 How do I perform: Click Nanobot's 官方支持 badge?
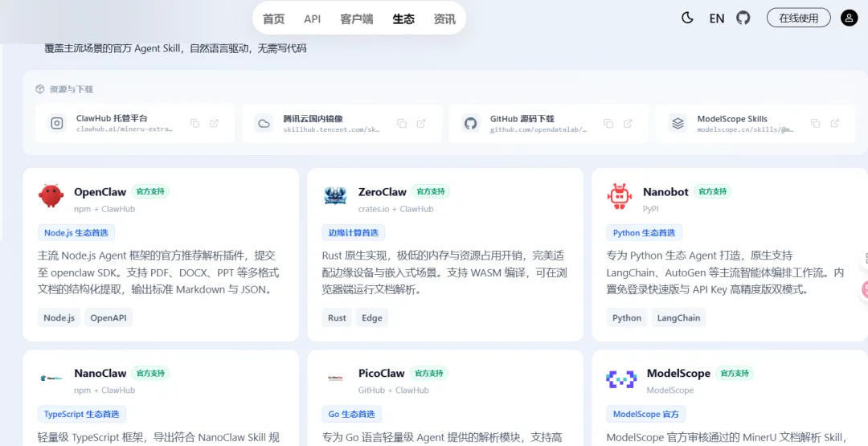coord(712,191)
